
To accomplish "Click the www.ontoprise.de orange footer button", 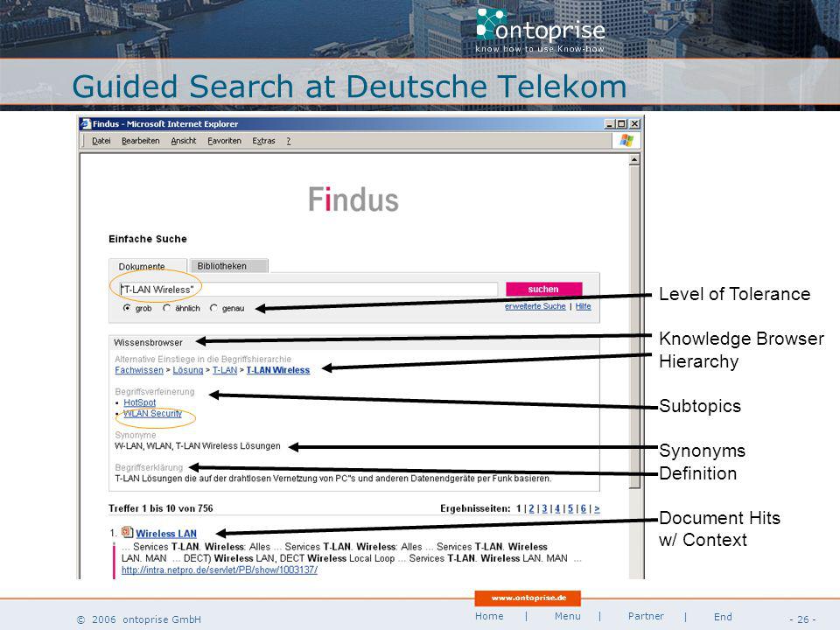I will pyautogui.click(x=528, y=598).
